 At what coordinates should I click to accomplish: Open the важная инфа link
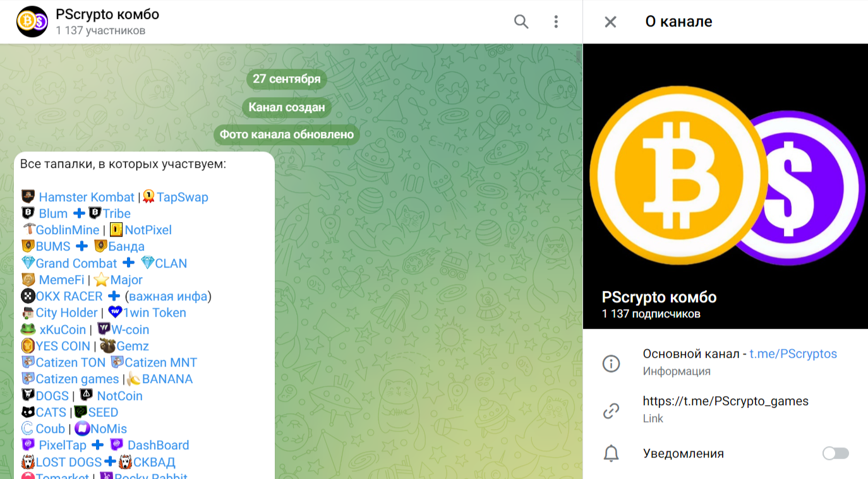coord(168,296)
